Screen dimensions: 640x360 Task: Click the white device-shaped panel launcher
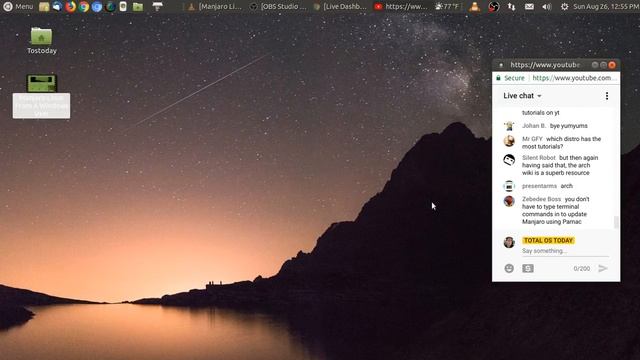click(x=123, y=7)
